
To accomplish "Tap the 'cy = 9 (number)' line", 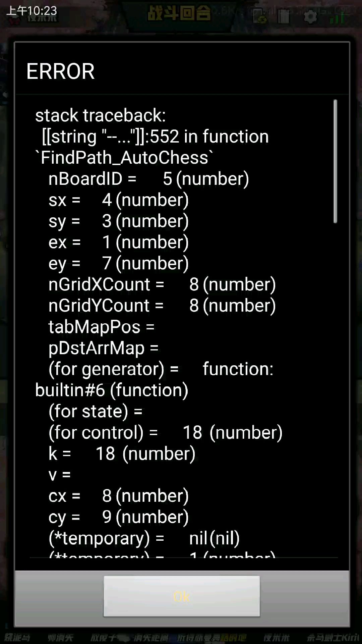I will pyautogui.click(x=118, y=517).
